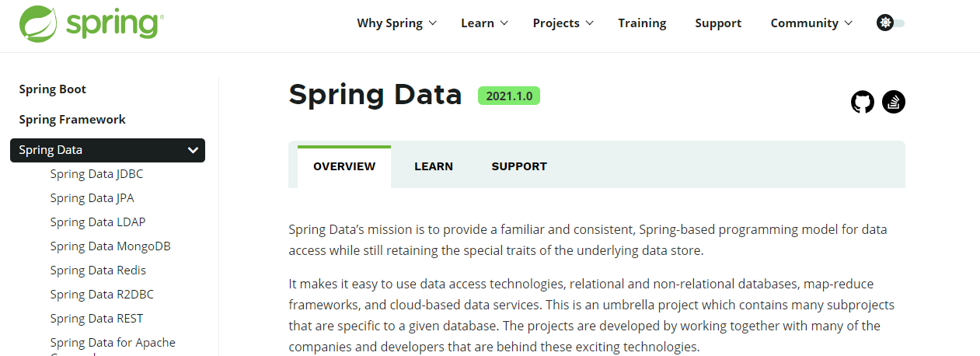980x356 pixels.
Task: Click the 2021.1.0 version badge
Action: click(509, 96)
